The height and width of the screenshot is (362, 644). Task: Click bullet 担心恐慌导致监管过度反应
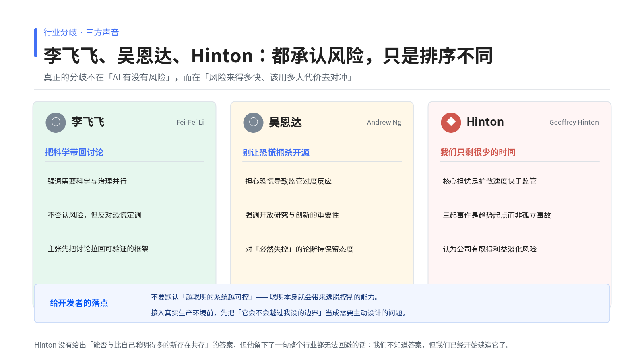coord(288,181)
